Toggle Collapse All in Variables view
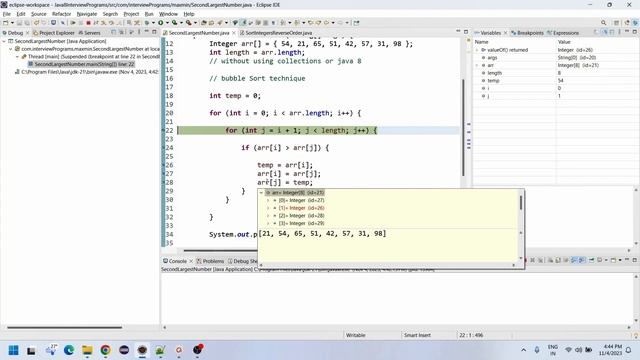640x360 pixels. (612, 32)
